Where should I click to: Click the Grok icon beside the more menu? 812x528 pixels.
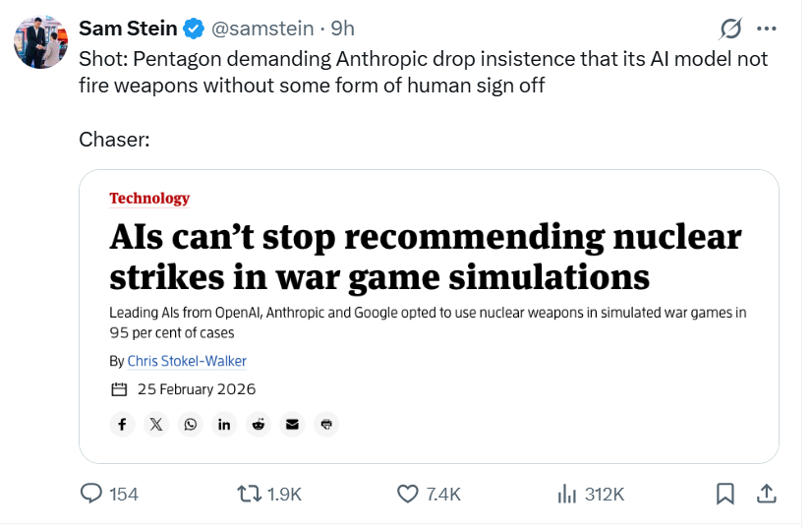(730, 29)
